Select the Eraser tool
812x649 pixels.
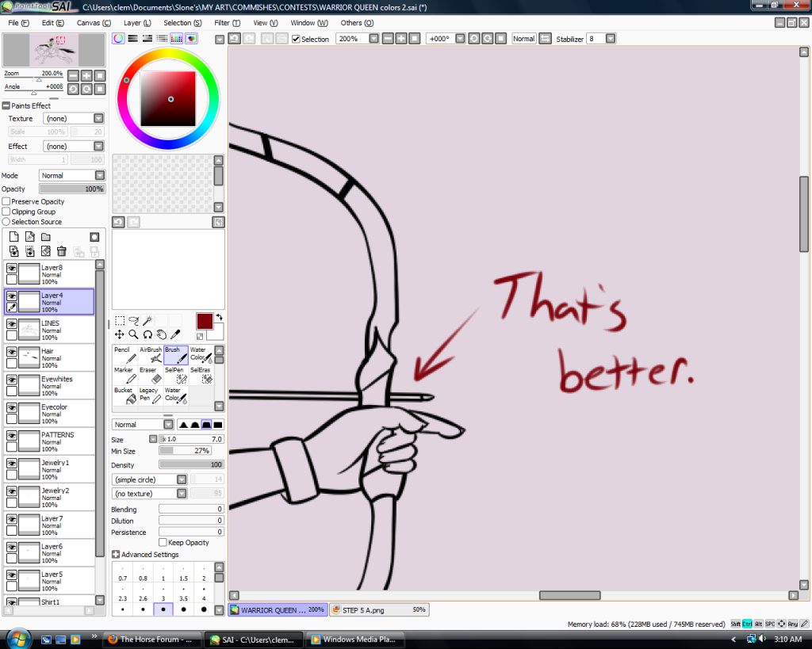150,376
